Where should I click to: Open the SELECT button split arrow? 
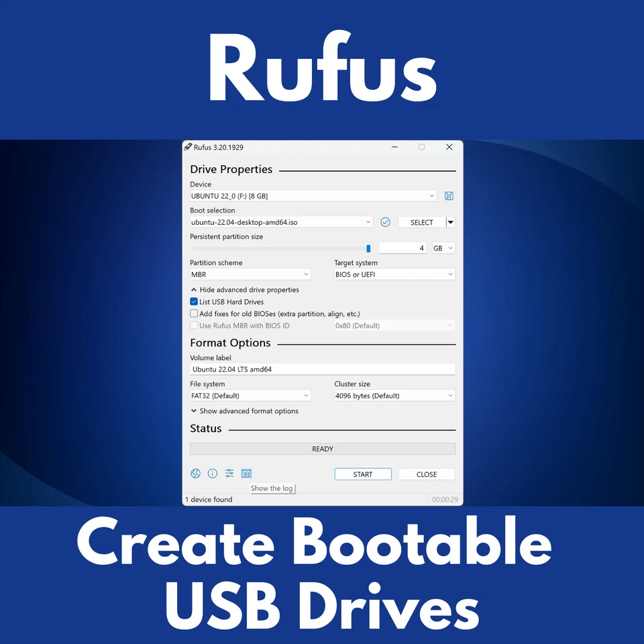(x=451, y=222)
